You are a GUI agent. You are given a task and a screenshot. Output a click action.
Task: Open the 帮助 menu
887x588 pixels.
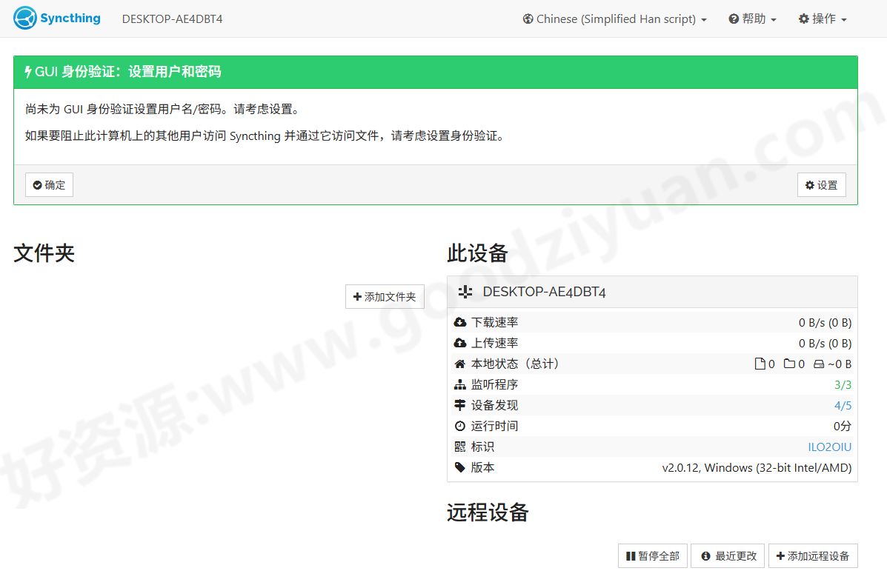752,19
